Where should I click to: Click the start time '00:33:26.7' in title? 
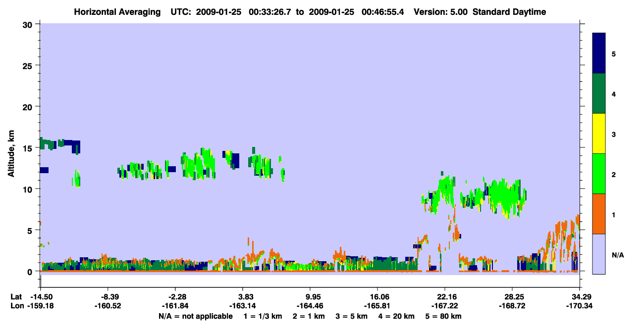271,12
